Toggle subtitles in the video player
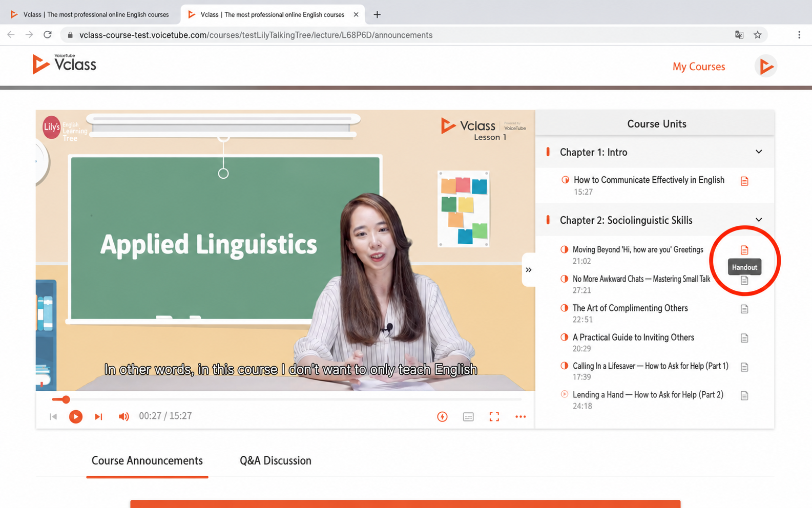 468,417
